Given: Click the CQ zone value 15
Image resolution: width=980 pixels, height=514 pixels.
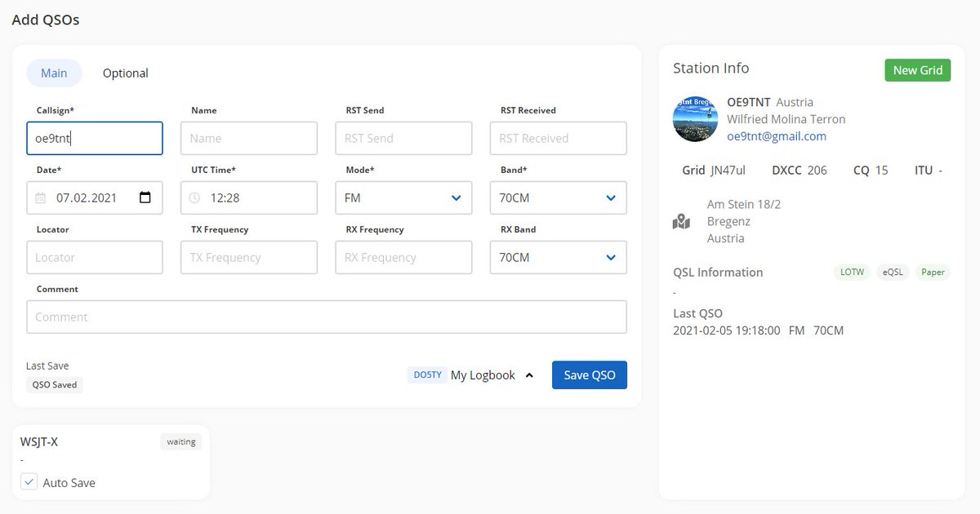Looking at the screenshot, I should click(x=882, y=171).
